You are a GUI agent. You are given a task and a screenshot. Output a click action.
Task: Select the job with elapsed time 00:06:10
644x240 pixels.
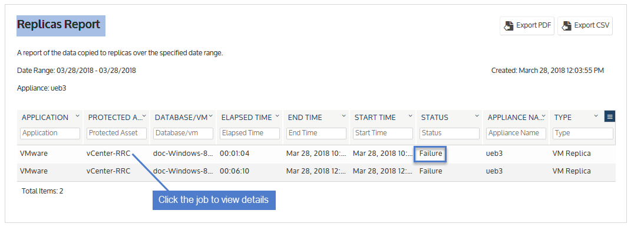(316, 172)
